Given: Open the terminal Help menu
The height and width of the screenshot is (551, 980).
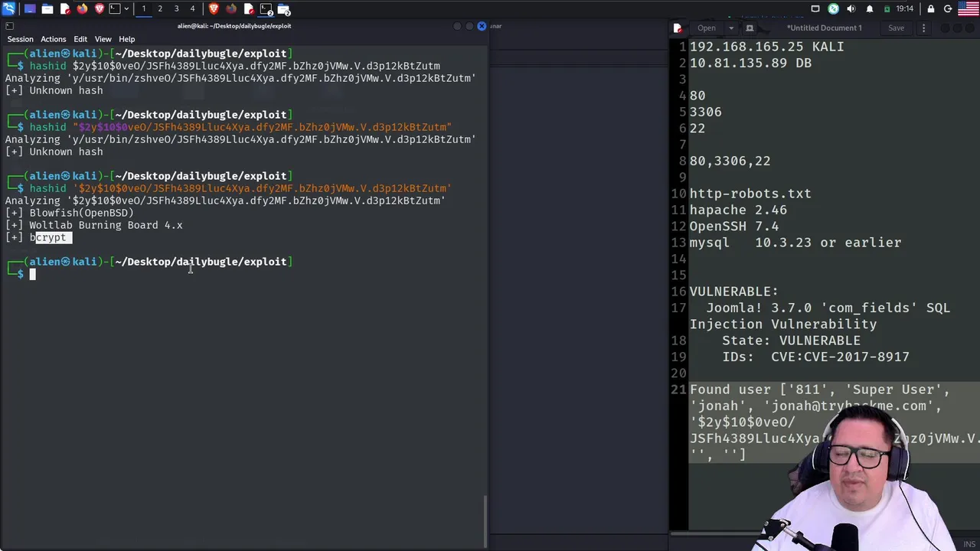Looking at the screenshot, I should pyautogui.click(x=126, y=39).
